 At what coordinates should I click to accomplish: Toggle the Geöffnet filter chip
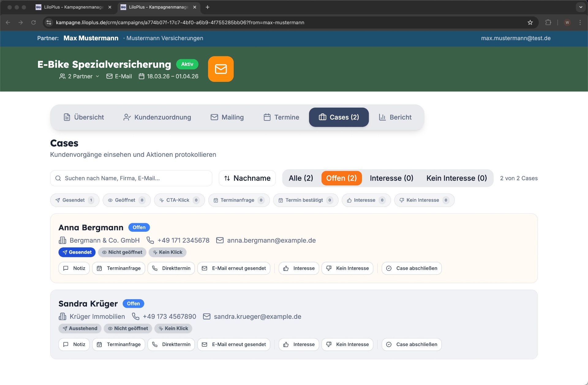tap(126, 200)
